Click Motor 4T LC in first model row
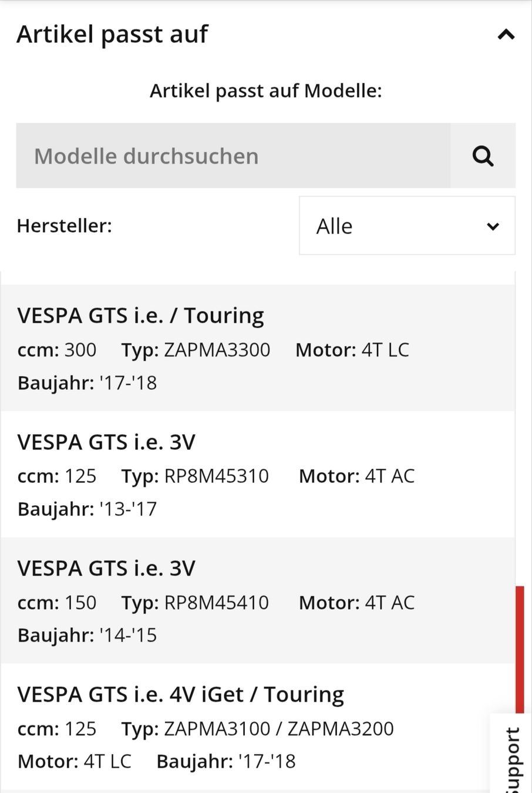Screen dimensions: 532x793 point(352,350)
